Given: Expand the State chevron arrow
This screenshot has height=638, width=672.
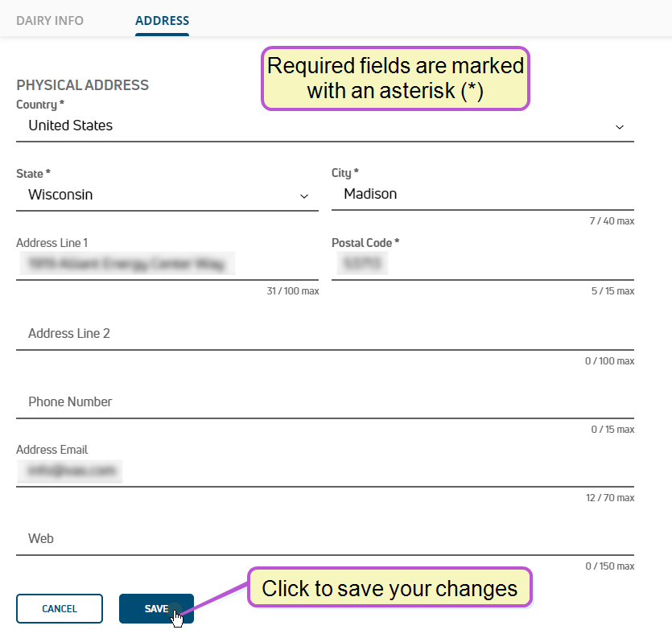Looking at the screenshot, I should (304, 196).
